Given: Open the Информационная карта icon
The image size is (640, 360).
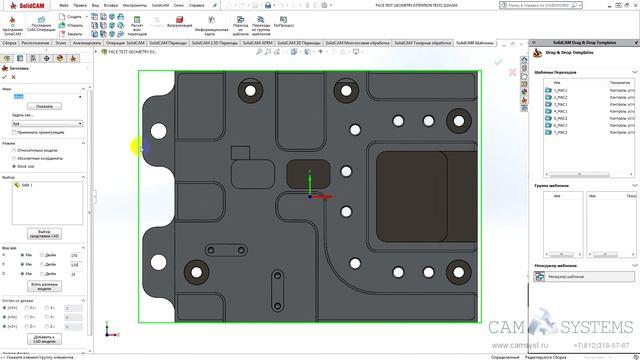Looking at the screenshot, I should point(211,20).
